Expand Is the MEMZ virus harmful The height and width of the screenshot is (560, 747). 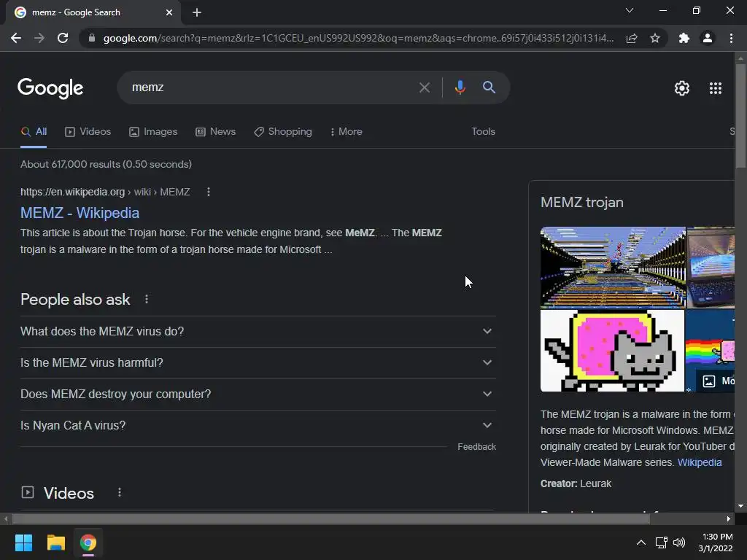point(258,363)
